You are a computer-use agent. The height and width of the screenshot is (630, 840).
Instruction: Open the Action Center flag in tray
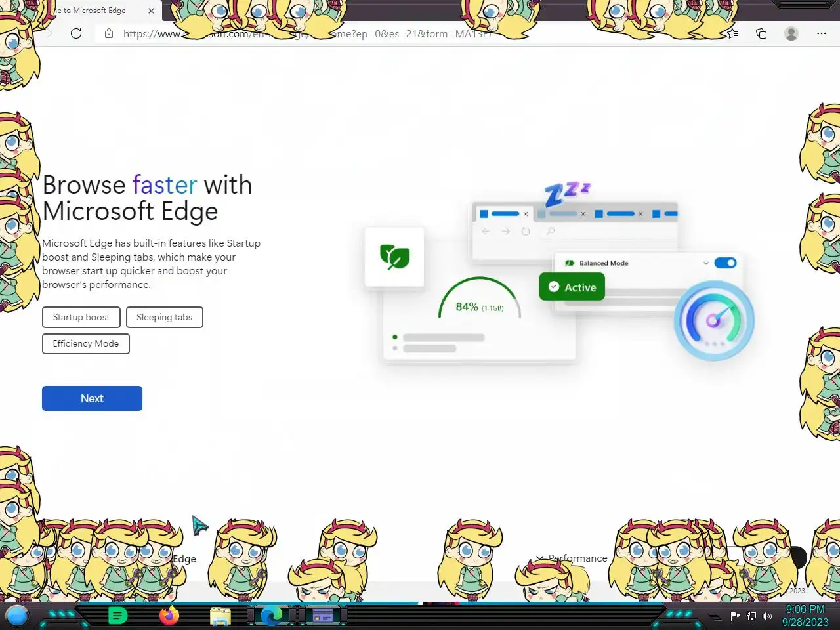pos(735,616)
